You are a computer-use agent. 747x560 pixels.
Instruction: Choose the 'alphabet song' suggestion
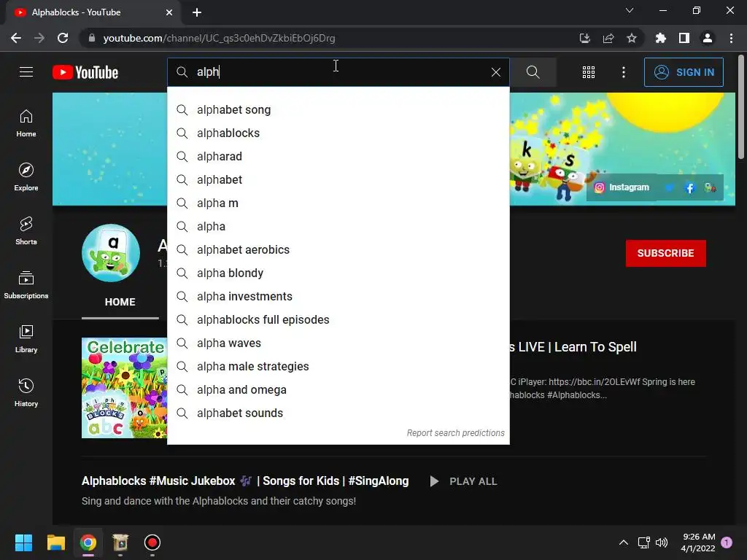click(x=338, y=109)
